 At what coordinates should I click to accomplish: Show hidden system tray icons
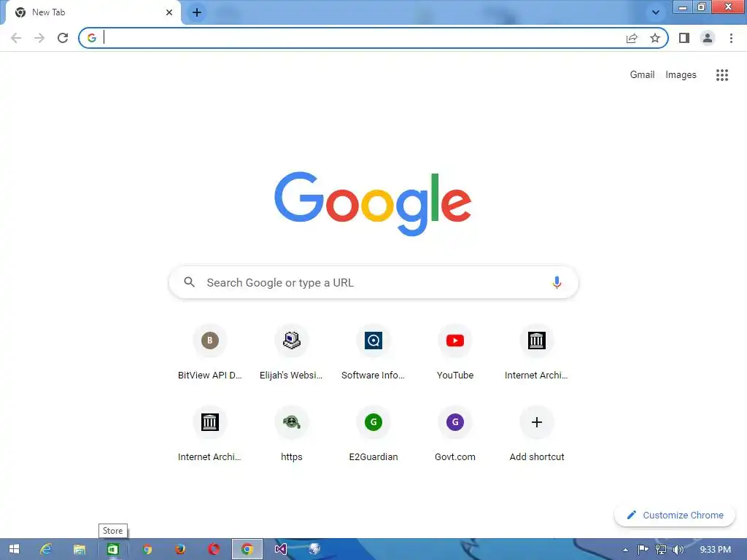pos(625,550)
